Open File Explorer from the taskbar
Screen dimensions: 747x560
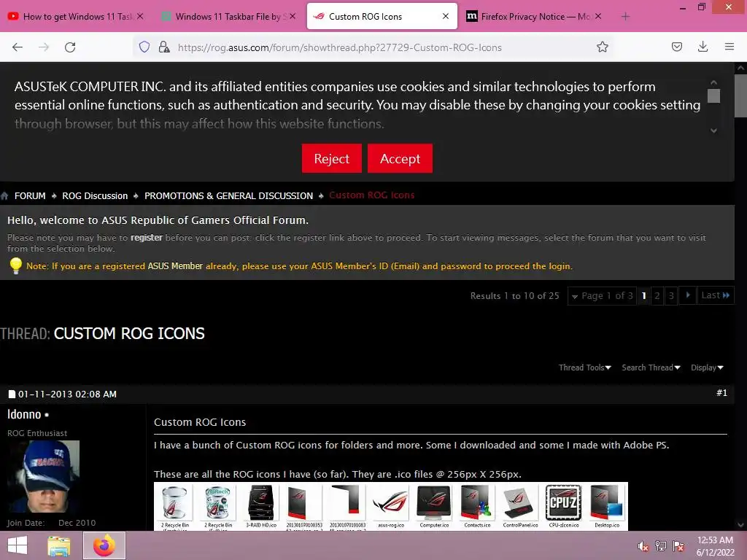click(x=59, y=545)
